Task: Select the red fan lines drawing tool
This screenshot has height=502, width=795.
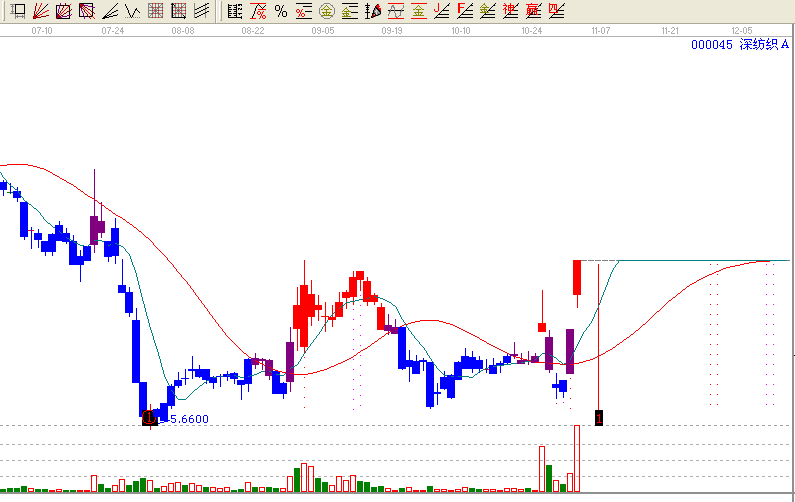Action: [x=40, y=11]
